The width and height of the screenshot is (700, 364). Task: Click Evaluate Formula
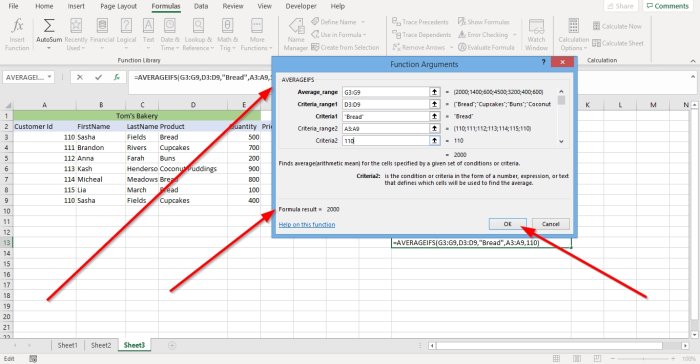click(x=486, y=47)
